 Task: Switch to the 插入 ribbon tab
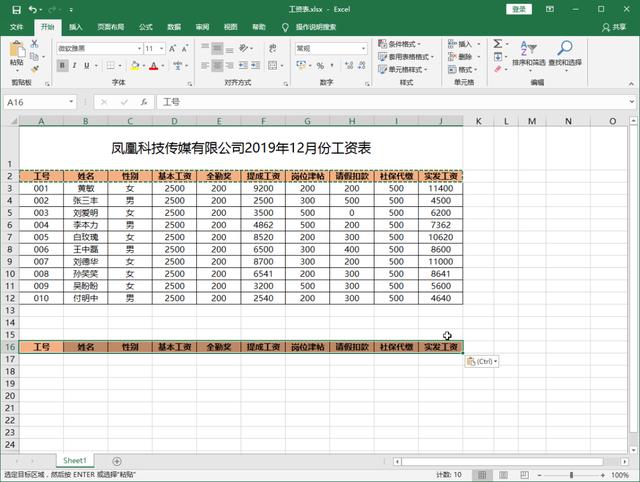pos(76,27)
